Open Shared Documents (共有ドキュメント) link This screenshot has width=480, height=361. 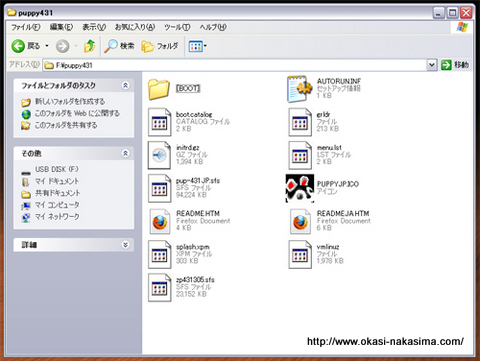pyautogui.click(x=58, y=193)
